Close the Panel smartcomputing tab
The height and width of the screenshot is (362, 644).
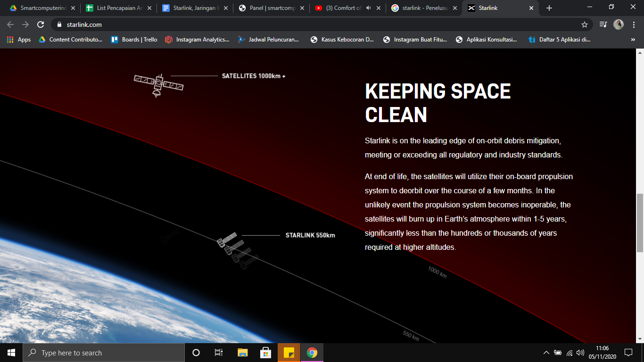click(x=301, y=8)
